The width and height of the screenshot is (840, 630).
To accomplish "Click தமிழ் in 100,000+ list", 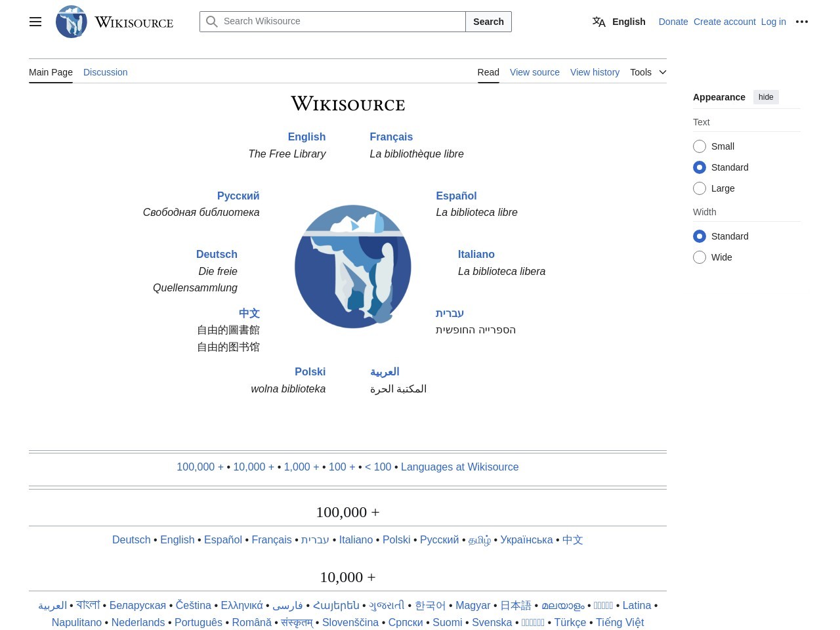I will point(480,539).
